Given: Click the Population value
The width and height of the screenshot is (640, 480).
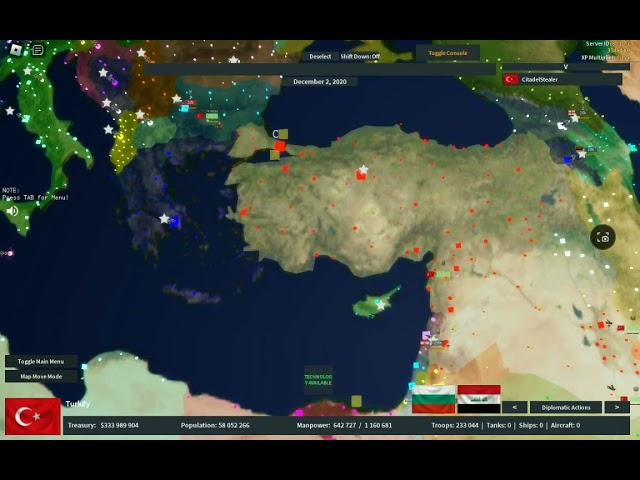Looking at the screenshot, I should [215, 425].
